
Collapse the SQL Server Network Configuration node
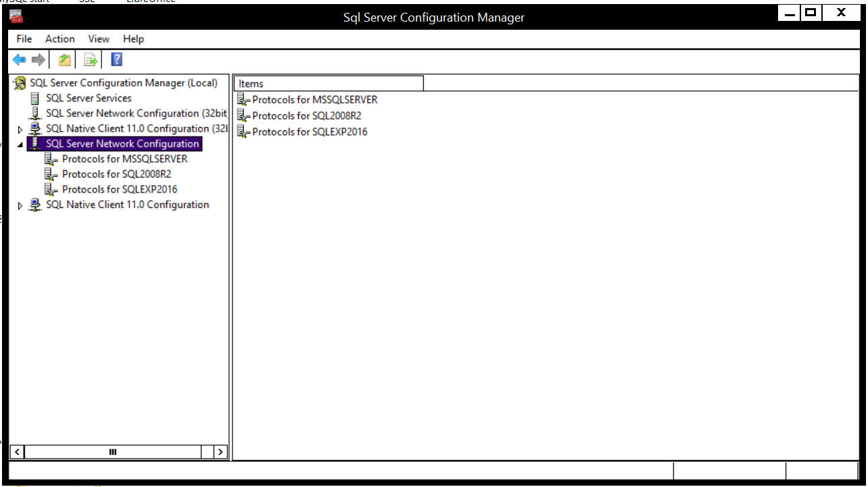tap(20, 145)
